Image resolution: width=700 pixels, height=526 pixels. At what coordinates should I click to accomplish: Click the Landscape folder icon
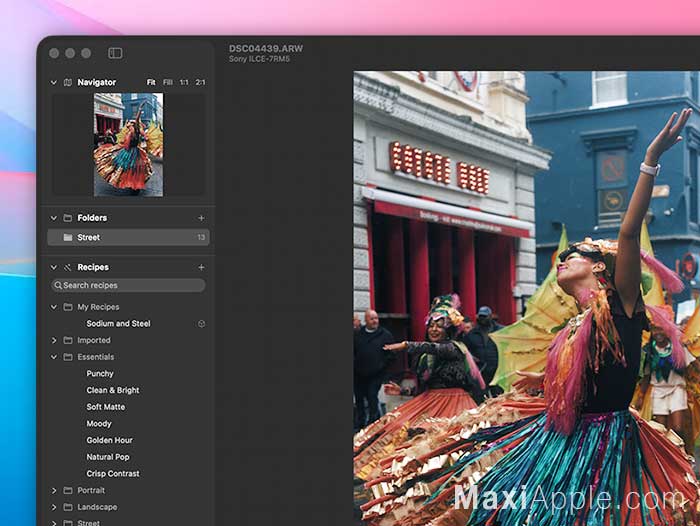pos(68,507)
